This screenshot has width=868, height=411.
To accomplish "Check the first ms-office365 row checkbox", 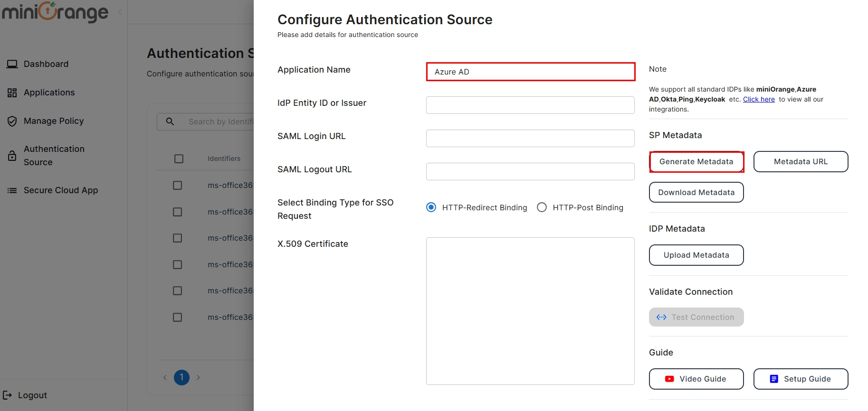I will [178, 185].
